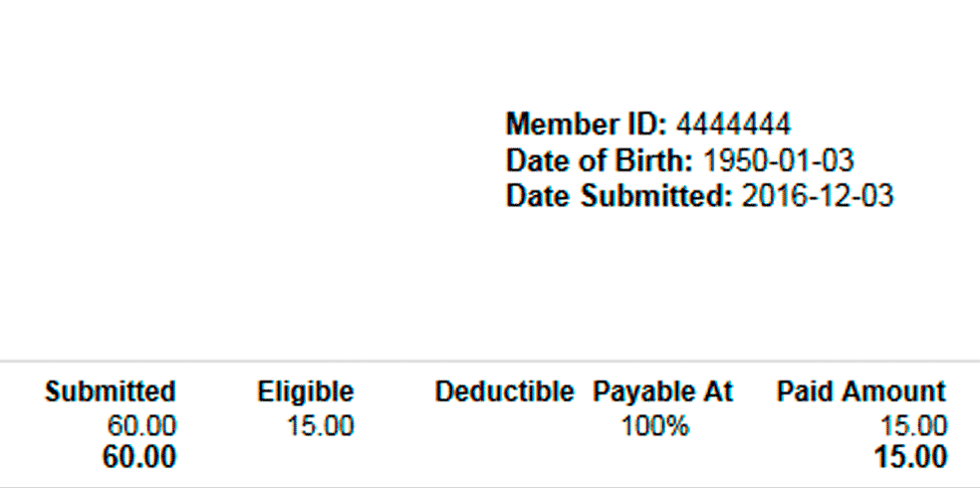
Task: Select the Member ID value 4444444
Action: click(x=734, y=124)
